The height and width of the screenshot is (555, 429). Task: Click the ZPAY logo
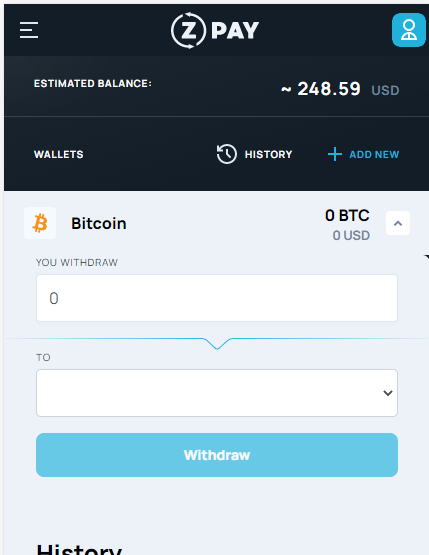(215, 30)
